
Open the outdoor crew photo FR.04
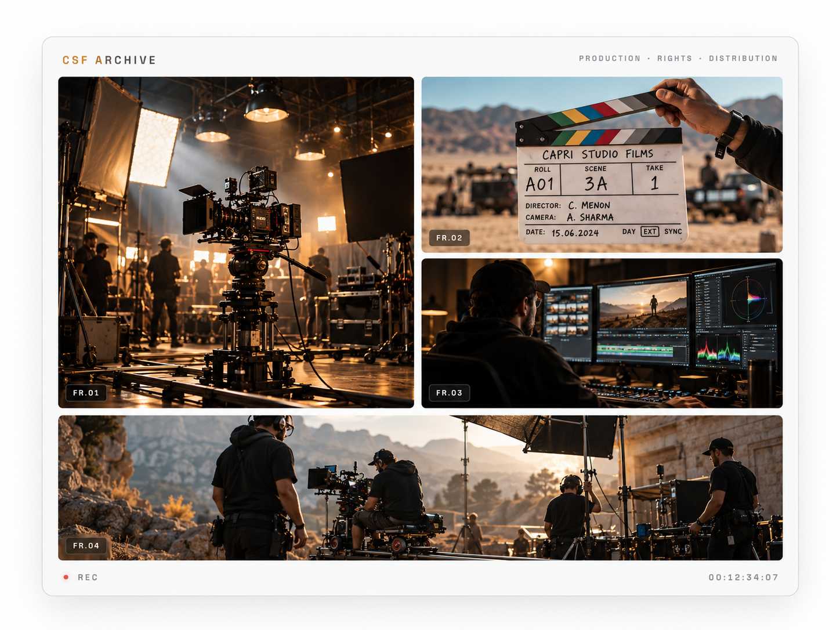click(421, 488)
